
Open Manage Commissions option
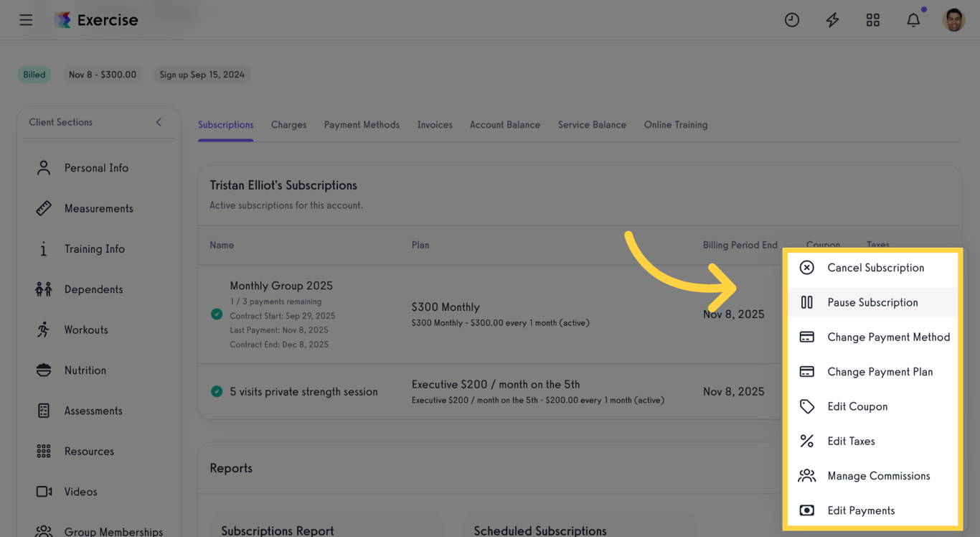(x=872, y=476)
